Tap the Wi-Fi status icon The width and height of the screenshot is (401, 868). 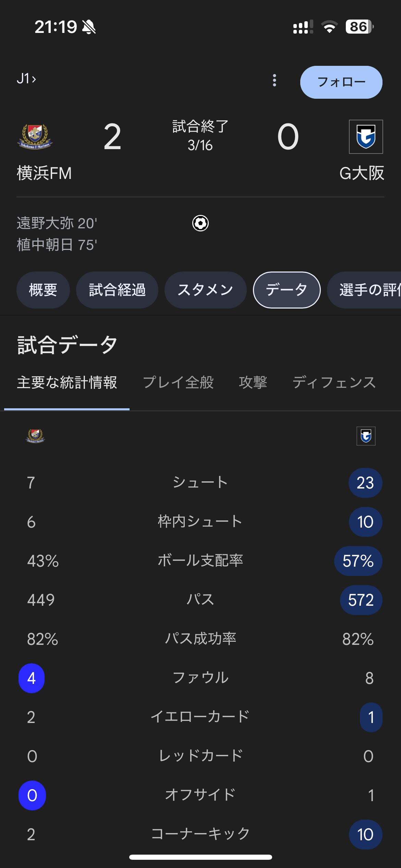329,27
